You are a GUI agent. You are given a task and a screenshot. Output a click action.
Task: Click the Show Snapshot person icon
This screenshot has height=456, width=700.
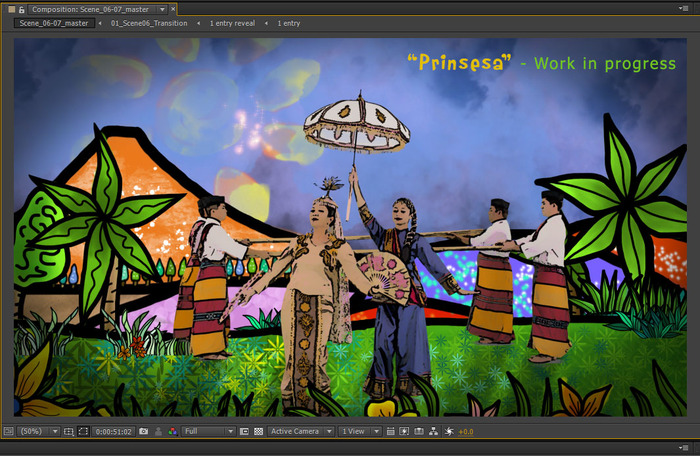pyautogui.click(x=158, y=431)
